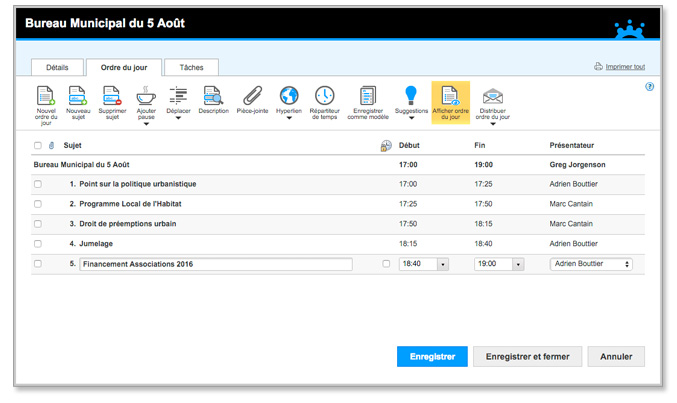Add a new subject with Nouveau sujet
The width and height of the screenshot is (677, 403).
tap(78, 97)
